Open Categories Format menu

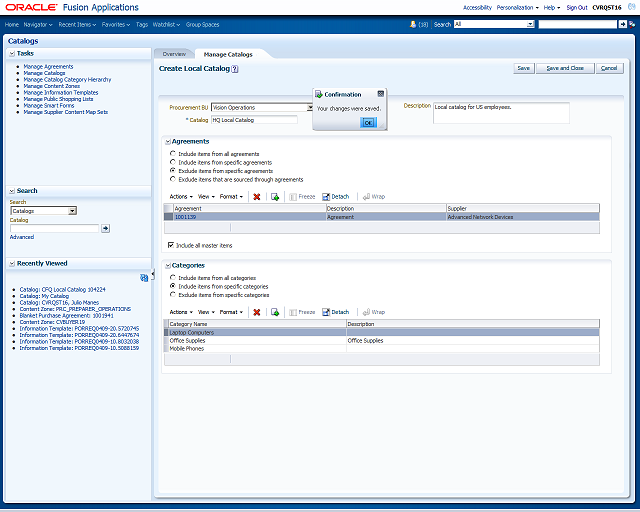(x=231, y=312)
